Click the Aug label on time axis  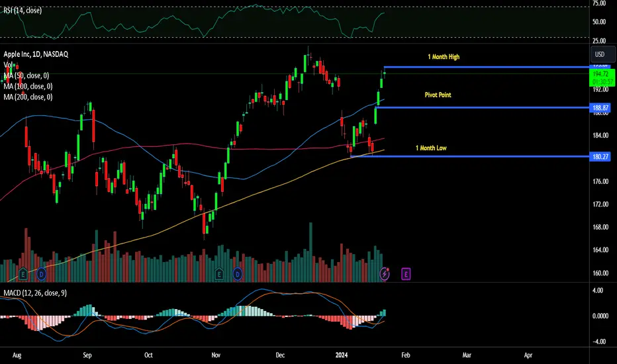pyautogui.click(x=17, y=355)
